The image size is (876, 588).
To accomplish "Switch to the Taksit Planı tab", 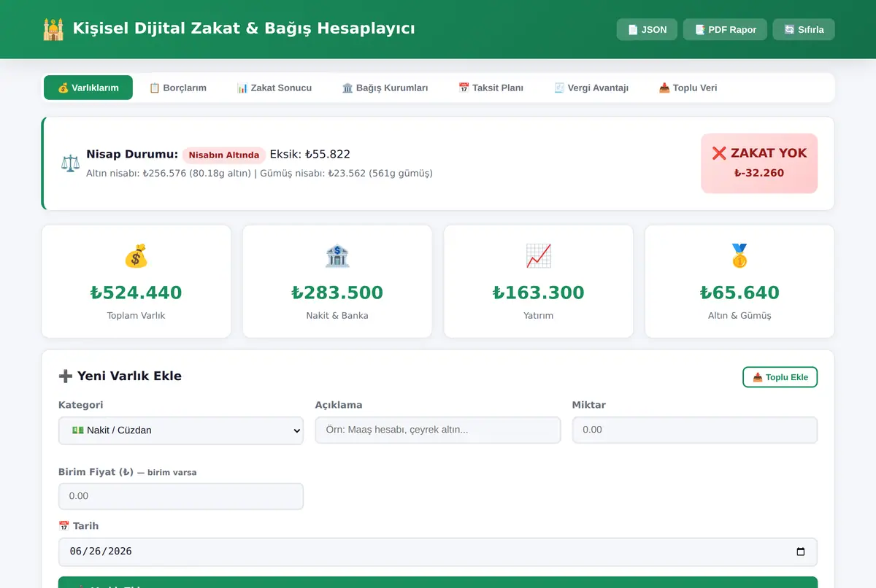I will [x=491, y=88].
